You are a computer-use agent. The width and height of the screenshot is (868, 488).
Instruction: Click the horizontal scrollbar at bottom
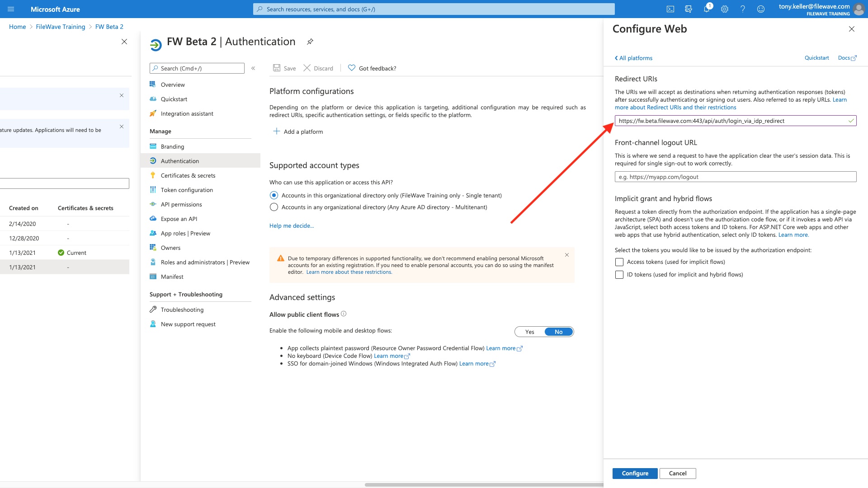click(x=484, y=485)
